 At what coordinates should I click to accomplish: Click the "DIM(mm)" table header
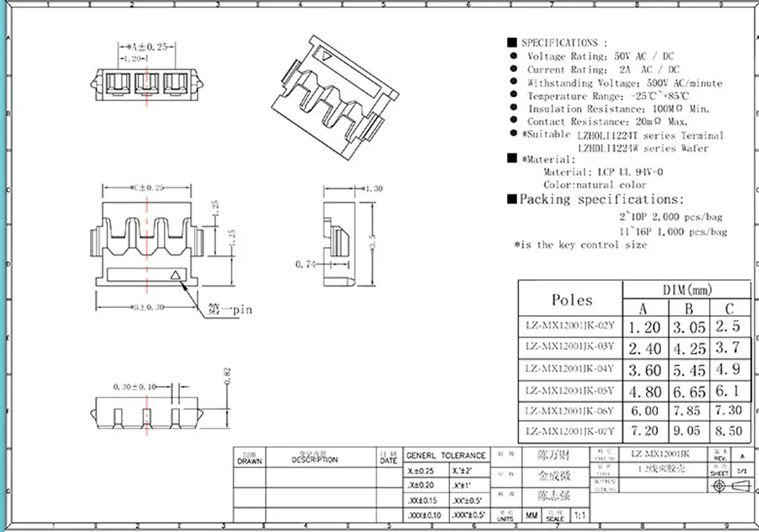pyautogui.click(x=688, y=291)
